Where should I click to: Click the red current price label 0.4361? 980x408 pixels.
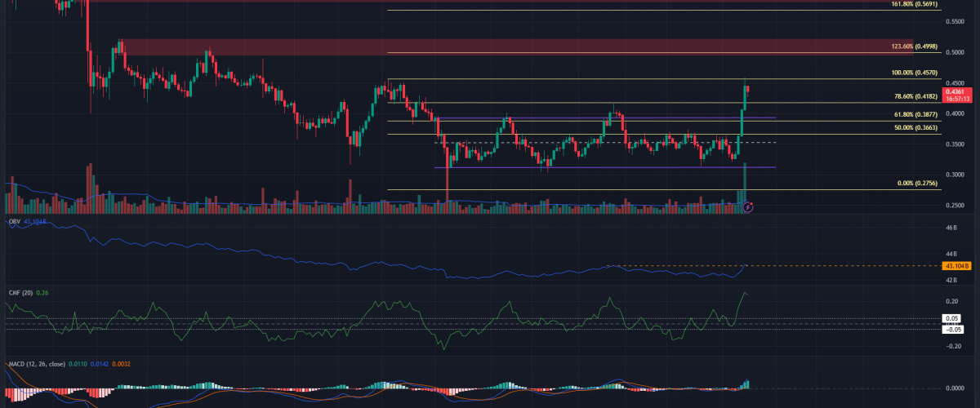(955, 91)
